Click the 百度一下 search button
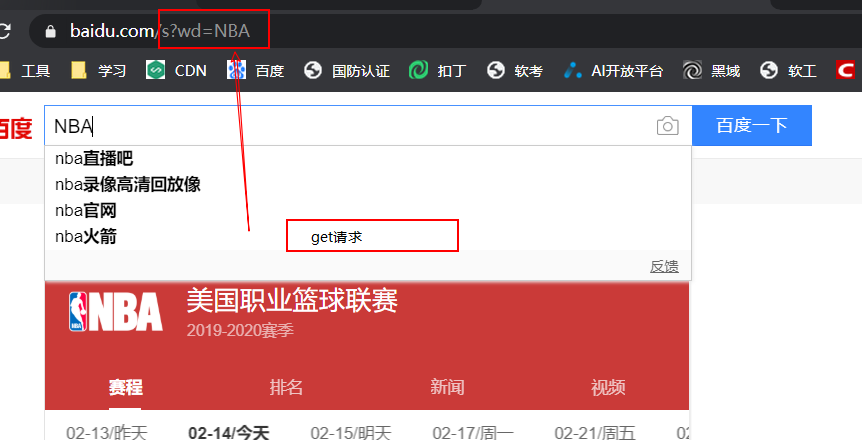The height and width of the screenshot is (440, 862). (752, 125)
